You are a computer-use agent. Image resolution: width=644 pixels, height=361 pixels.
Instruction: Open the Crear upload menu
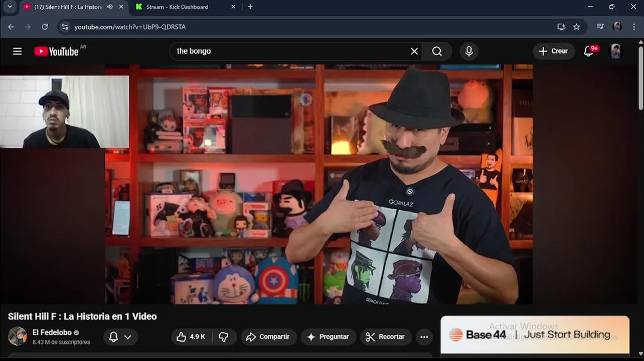tap(553, 51)
